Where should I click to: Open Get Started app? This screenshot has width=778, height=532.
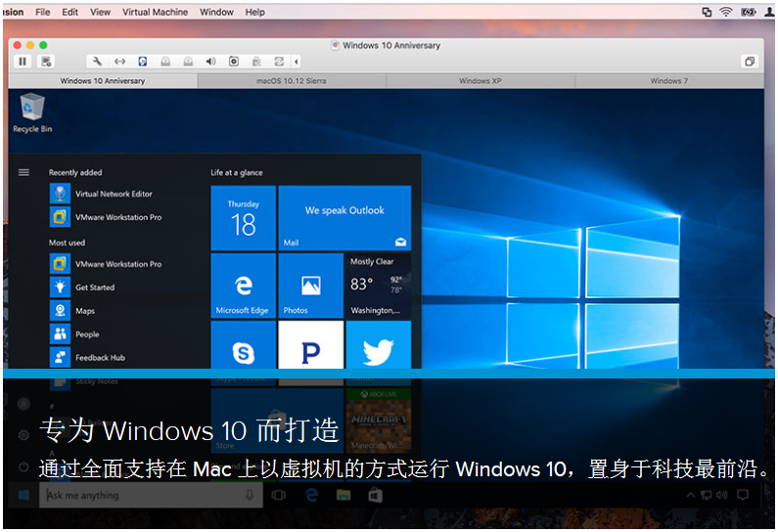(82, 288)
